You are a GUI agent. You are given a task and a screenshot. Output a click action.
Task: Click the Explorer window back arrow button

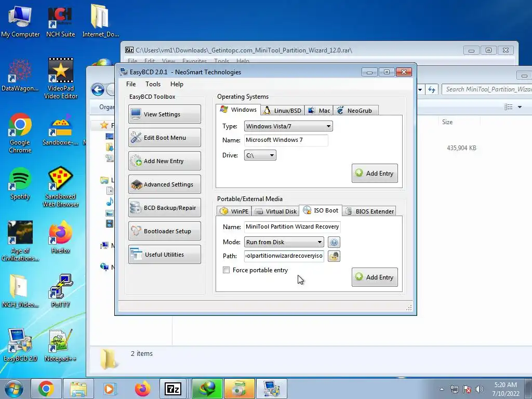point(98,89)
